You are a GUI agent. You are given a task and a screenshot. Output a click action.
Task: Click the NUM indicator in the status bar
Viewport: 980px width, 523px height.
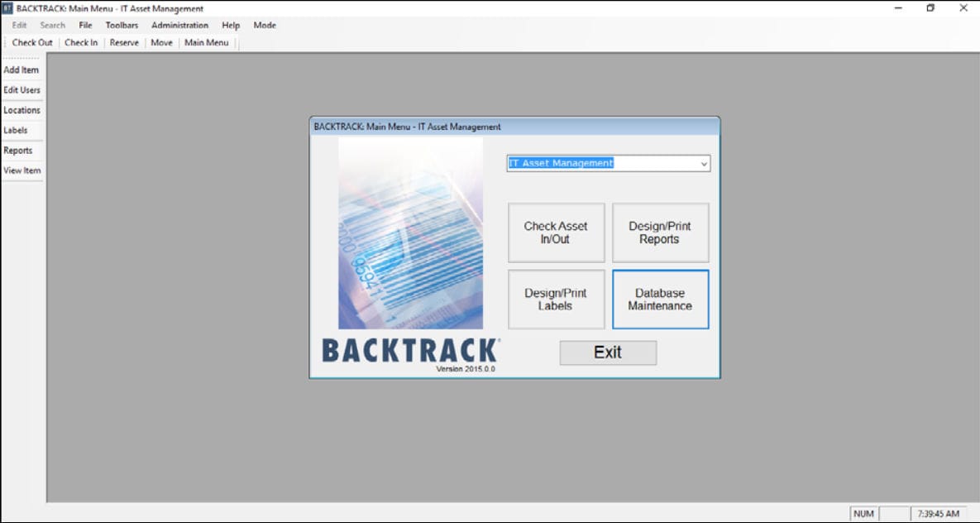865,513
